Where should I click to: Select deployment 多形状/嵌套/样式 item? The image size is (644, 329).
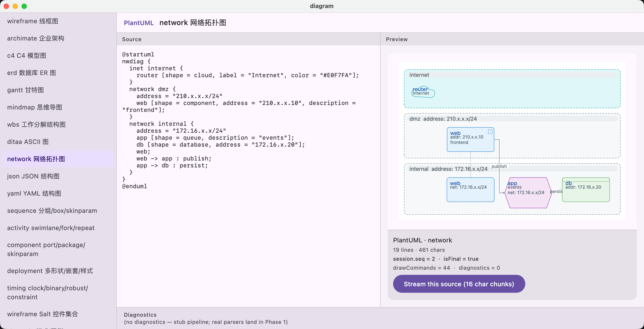point(58,271)
